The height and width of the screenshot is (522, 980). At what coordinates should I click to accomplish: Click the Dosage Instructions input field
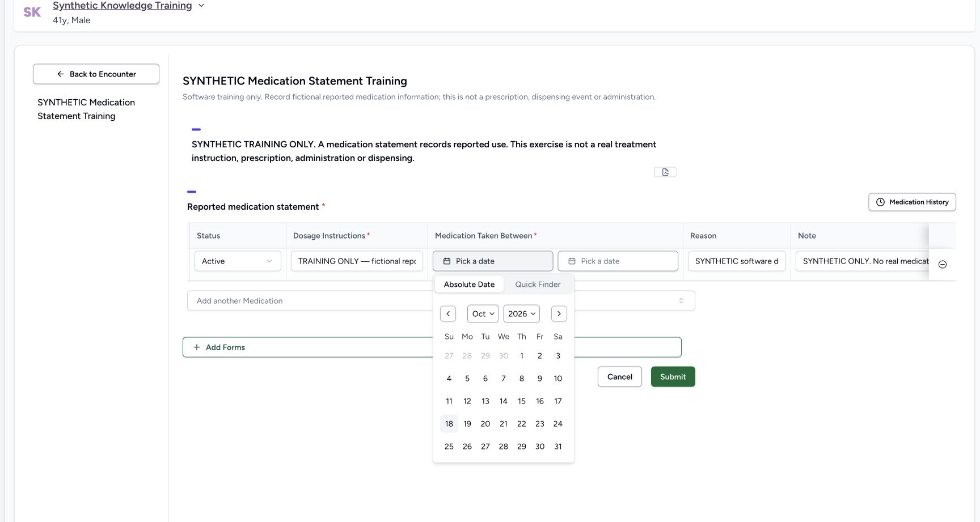(357, 261)
